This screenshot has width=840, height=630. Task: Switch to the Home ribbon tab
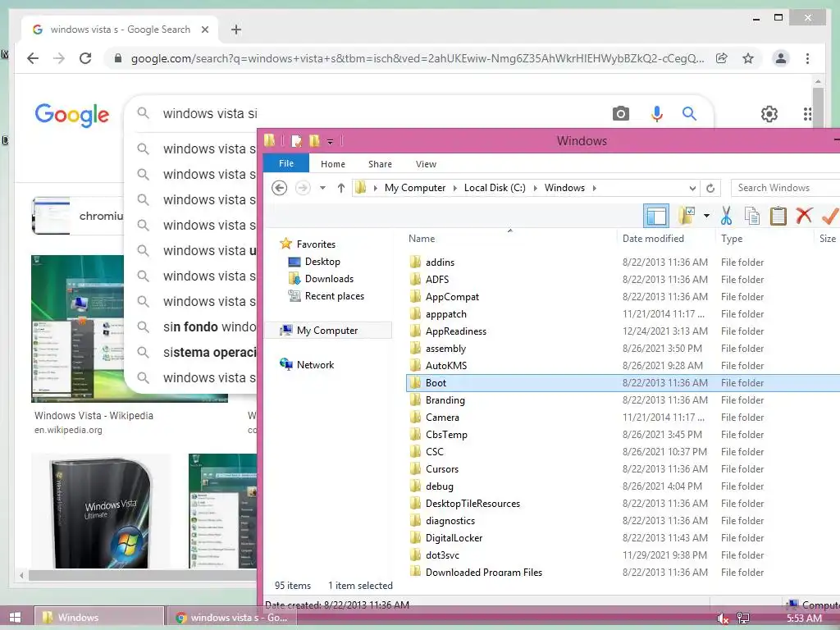[333, 164]
